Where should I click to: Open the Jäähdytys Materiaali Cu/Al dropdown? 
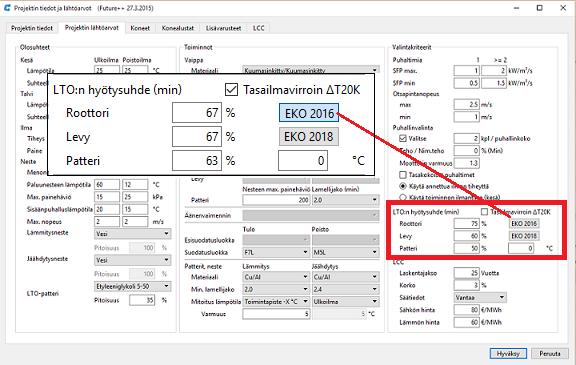[x=345, y=277]
